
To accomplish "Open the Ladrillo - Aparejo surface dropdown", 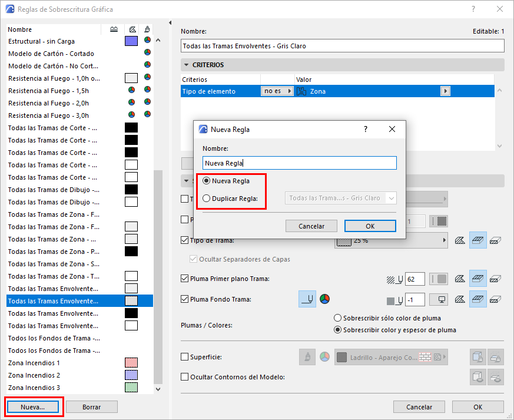I will [391, 357].
